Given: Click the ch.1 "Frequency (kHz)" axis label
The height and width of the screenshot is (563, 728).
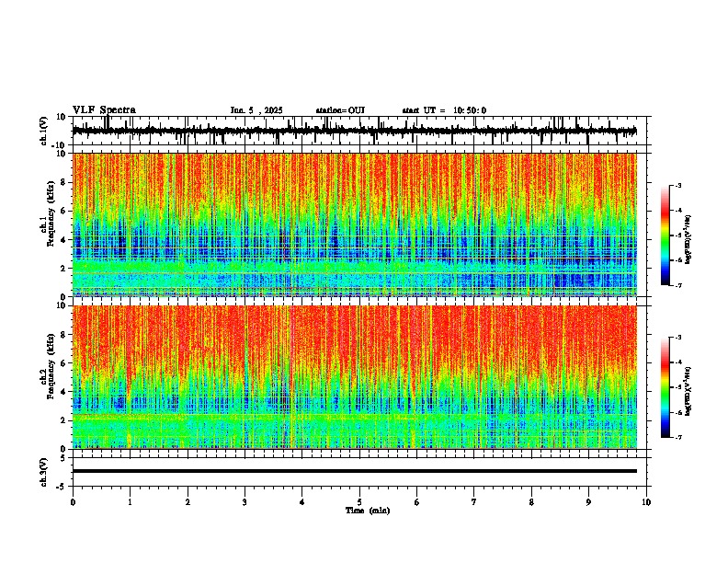Looking at the screenshot, I should [51, 213].
